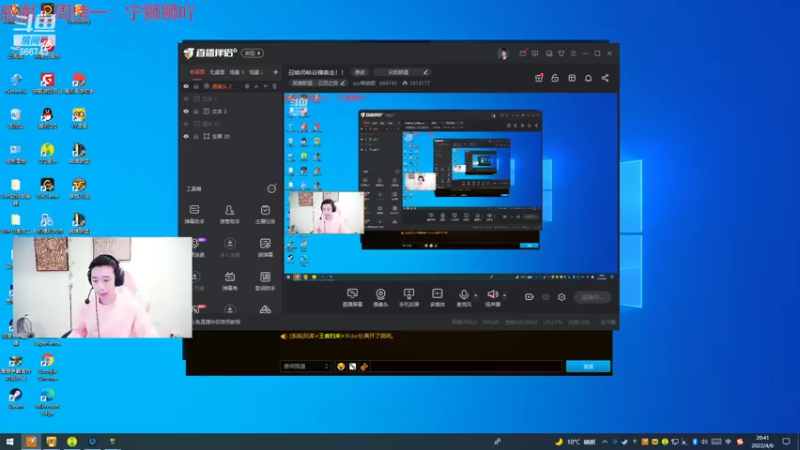
Task: Mute the speaker icon
Action: [492, 294]
